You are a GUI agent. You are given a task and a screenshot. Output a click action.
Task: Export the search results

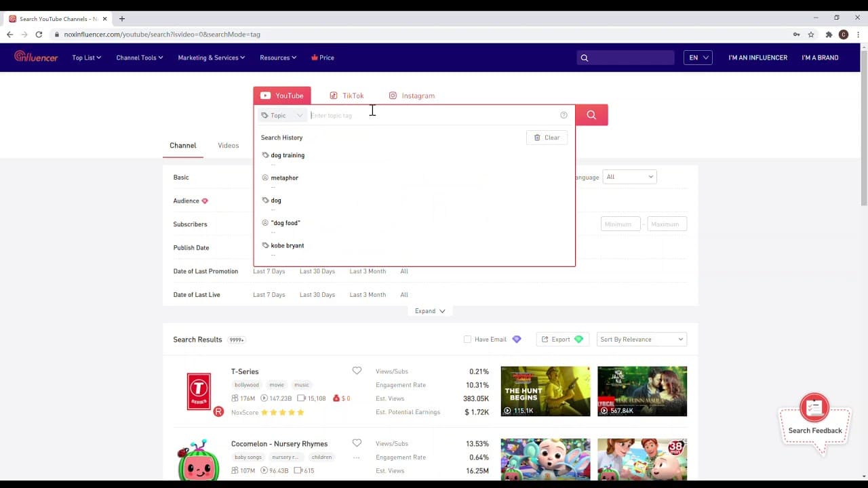tap(562, 339)
